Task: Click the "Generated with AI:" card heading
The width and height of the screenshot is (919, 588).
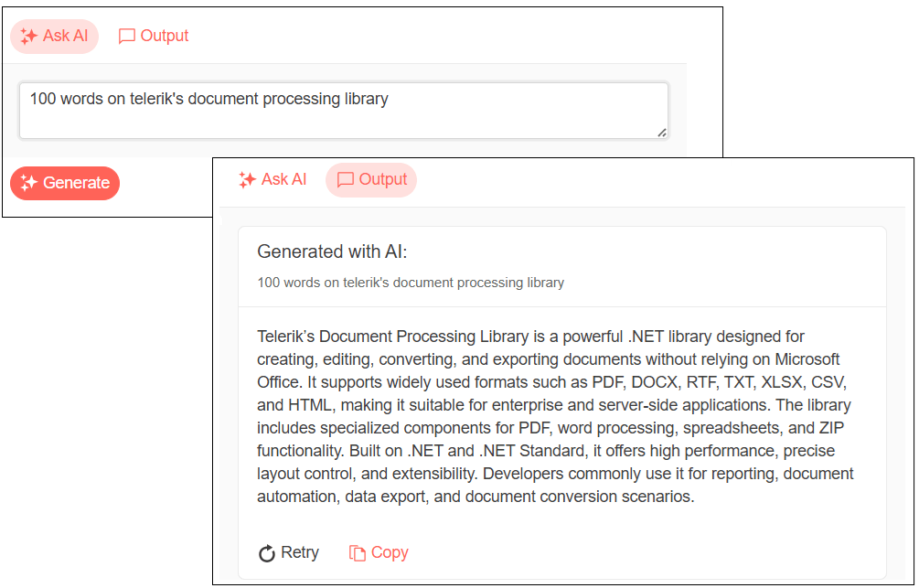Action: [332, 251]
